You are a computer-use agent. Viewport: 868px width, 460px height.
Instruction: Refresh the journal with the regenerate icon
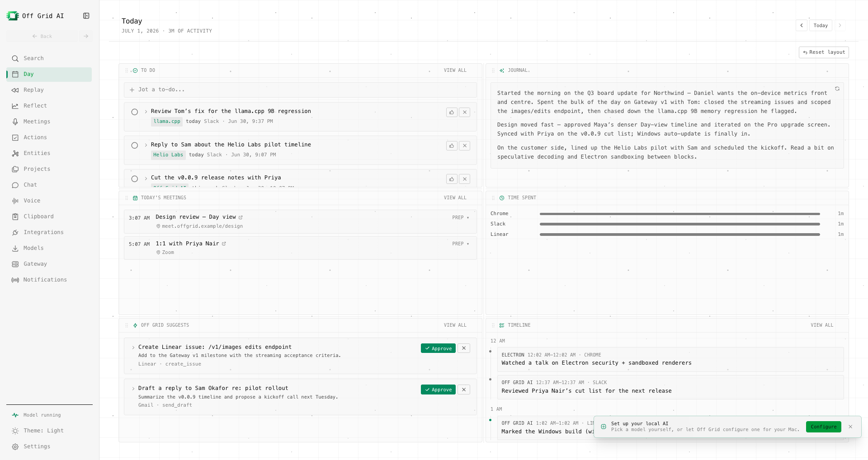(x=837, y=89)
